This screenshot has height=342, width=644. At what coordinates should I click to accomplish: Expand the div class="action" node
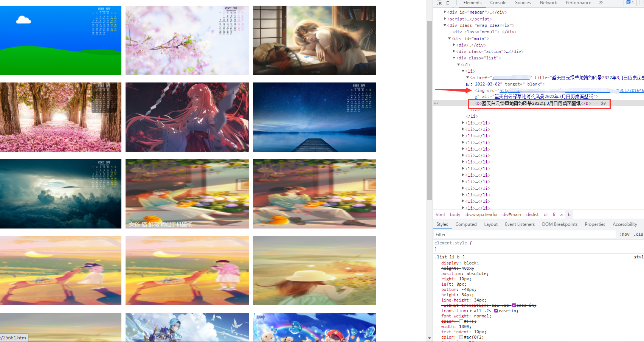coord(454,51)
